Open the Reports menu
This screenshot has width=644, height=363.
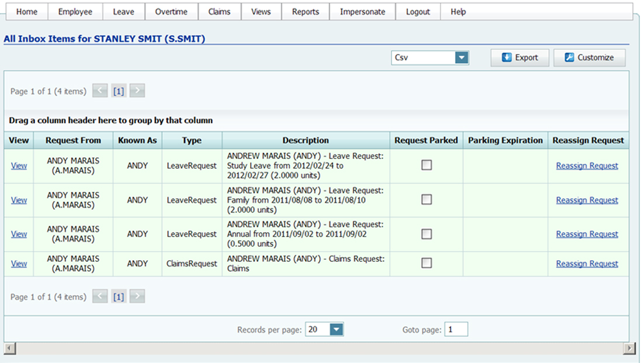point(305,11)
